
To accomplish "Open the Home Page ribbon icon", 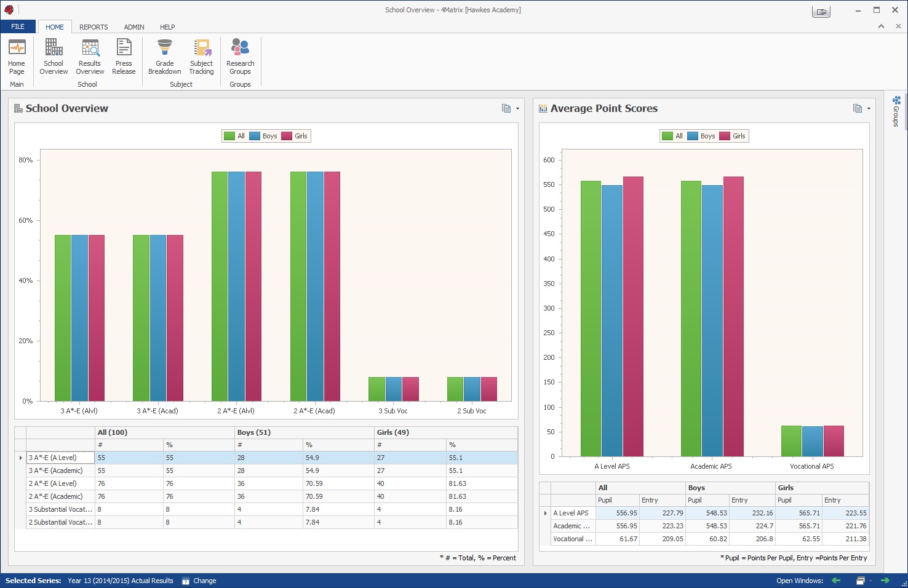I will 17,57.
